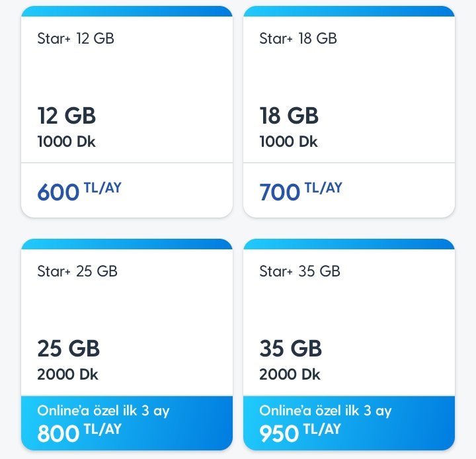Image resolution: width=476 pixels, height=459 pixels.
Task: Click the bold 18 GB data amount
Action: coord(289,116)
